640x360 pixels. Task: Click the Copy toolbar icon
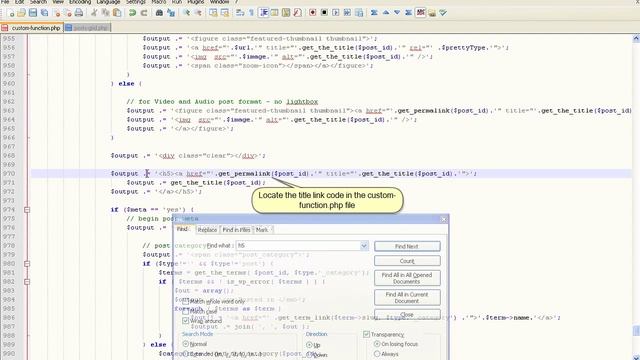[105, 13]
